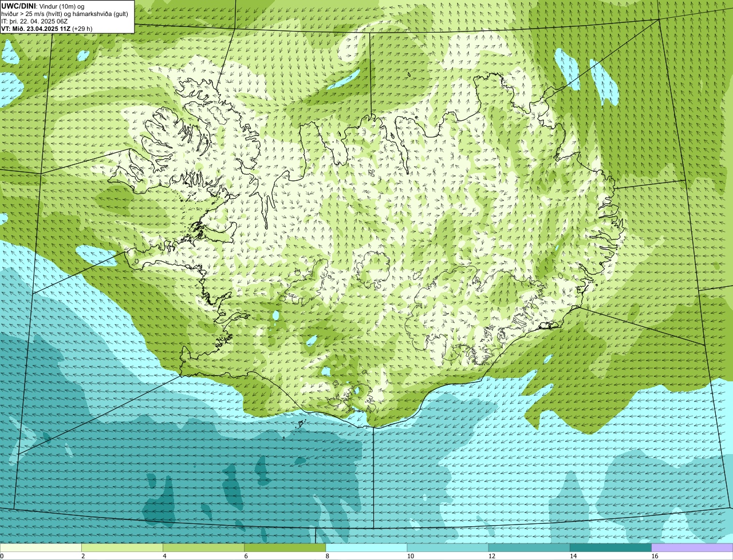The height and width of the screenshot is (560, 733).
Task: Click the purple above-16 m/s legend swatch
Action: [692, 548]
